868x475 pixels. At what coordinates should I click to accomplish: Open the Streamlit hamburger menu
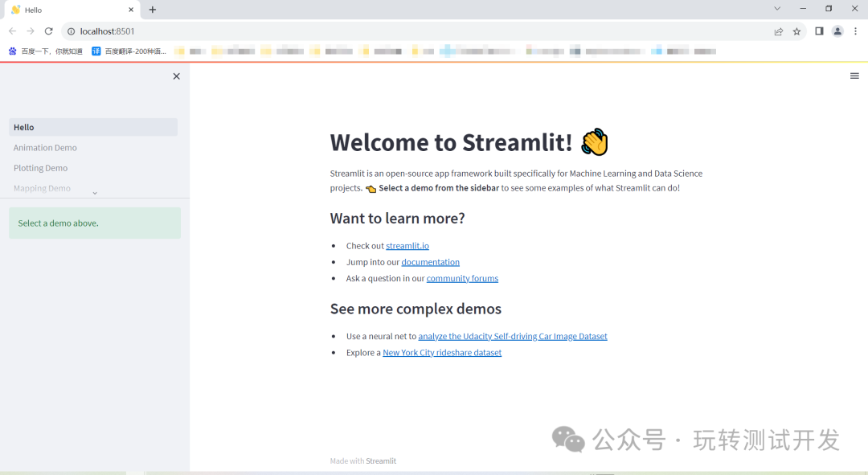pyautogui.click(x=854, y=76)
